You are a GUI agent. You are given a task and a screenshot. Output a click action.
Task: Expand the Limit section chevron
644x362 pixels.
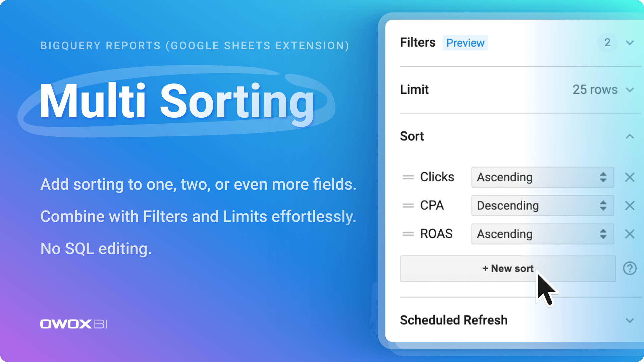(x=630, y=90)
